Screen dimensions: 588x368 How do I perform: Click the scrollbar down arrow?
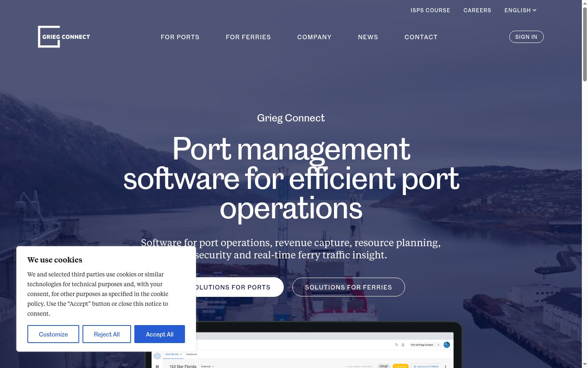[x=585, y=364]
